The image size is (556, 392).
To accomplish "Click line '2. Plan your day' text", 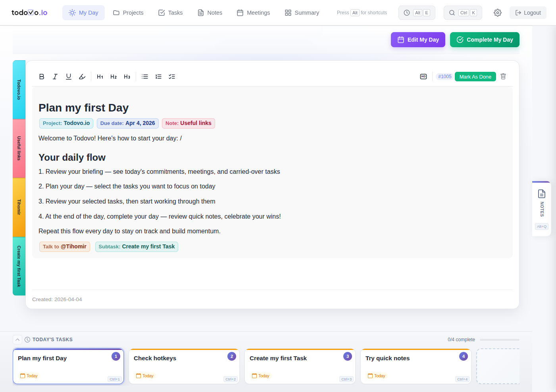I will point(127,186).
